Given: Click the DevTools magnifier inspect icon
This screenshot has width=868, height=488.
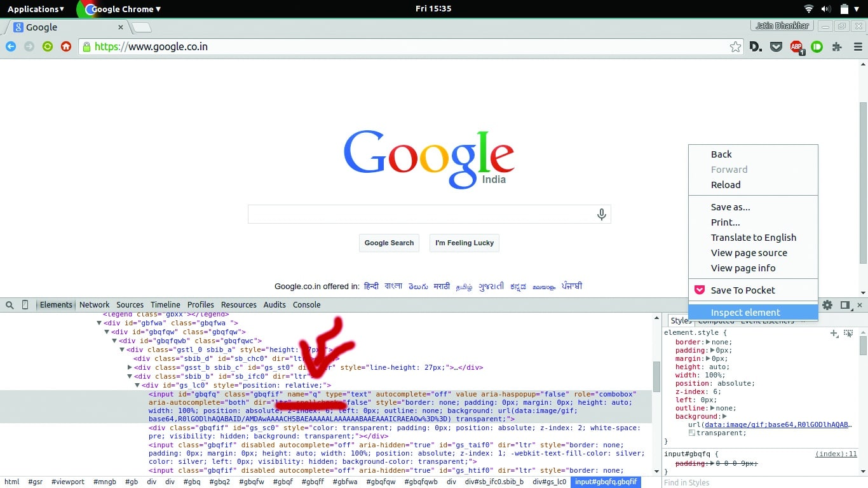Looking at the screenshot, I should [10, 305].
